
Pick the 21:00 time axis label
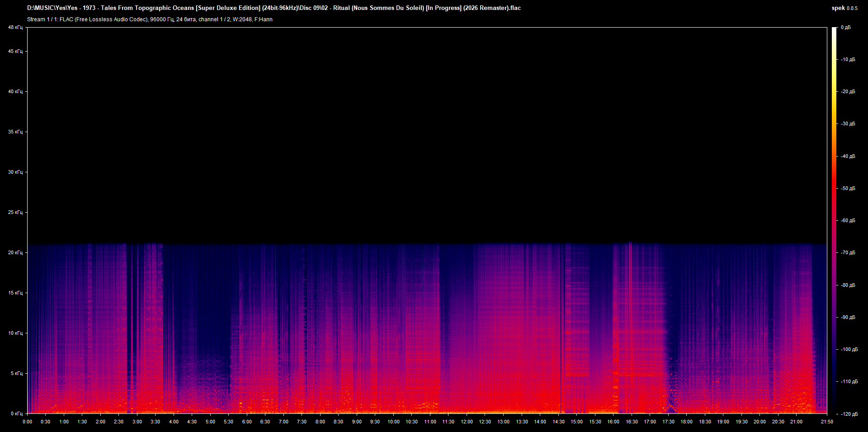(797, 422)
